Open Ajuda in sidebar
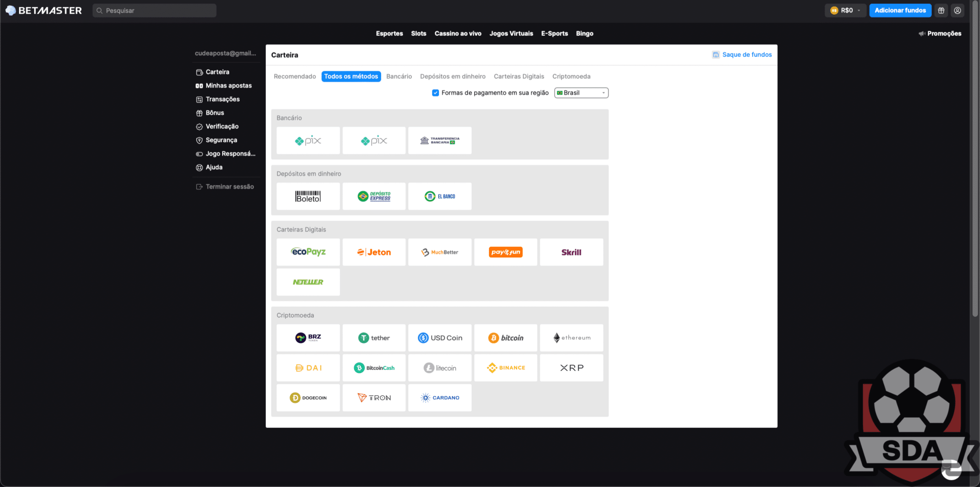This screenshot has height=487, width=980. [209, 167]
